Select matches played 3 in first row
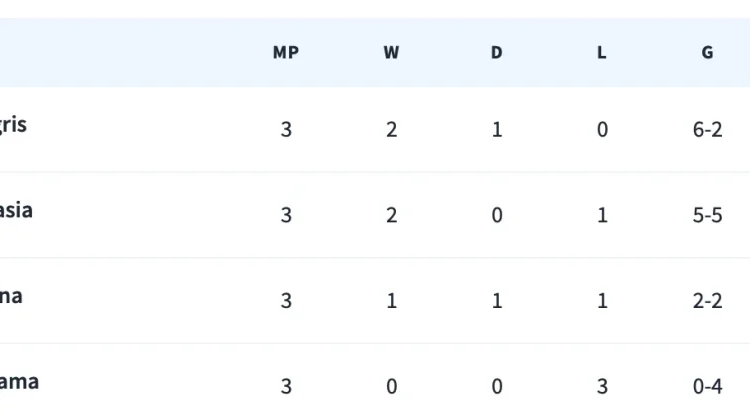The image size is (750, 420). click(x=286, y=130)
